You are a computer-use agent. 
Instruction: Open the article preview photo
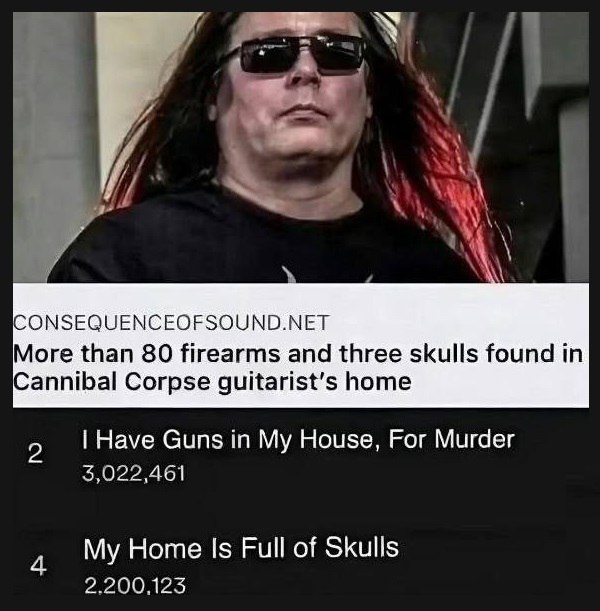pyautogui.click(x=301, y=147)
